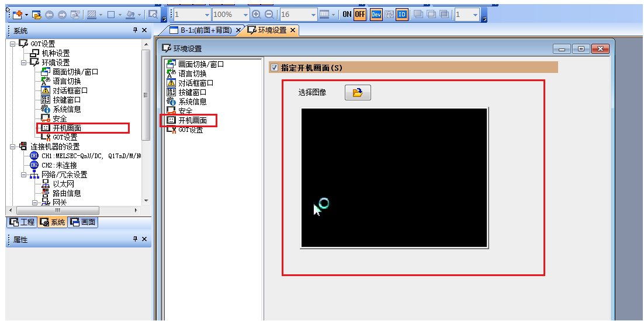644x321 pixels.
Task: Toggle the 指定开机画面(S) checkbox
Action: tap(273, 68)
